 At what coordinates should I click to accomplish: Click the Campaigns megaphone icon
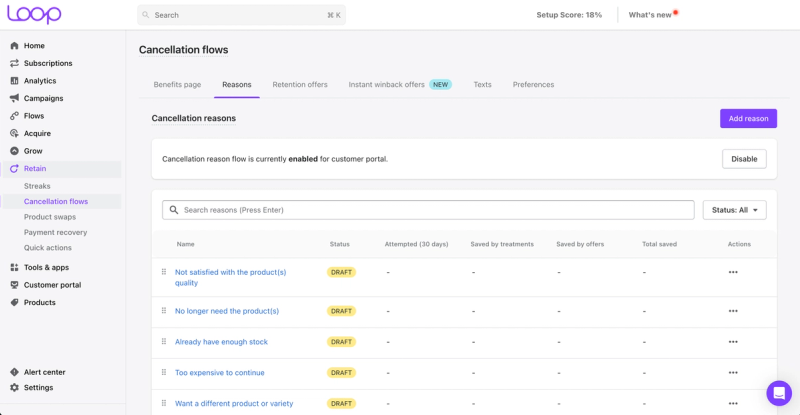[x=14, y=98]
